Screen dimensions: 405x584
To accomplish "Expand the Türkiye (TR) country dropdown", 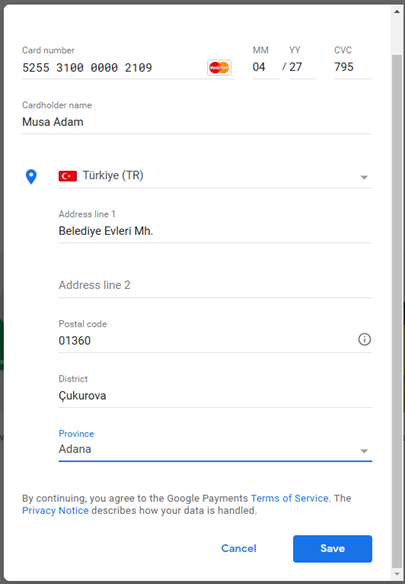I will pyautogui.click(x=215, y=176).
